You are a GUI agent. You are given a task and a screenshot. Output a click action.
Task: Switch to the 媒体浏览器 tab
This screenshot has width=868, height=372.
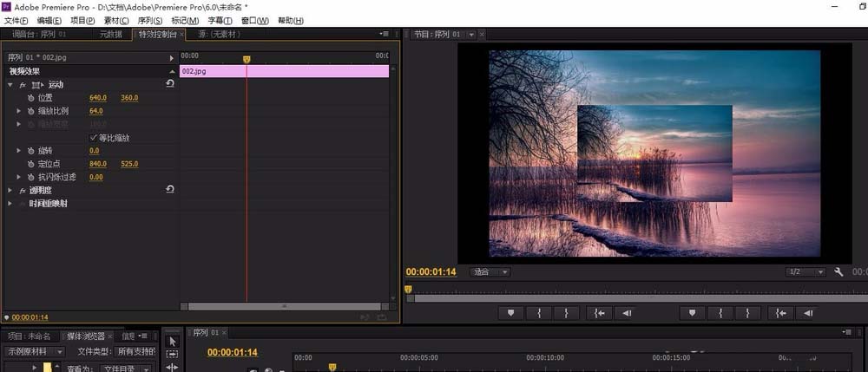(86, 336)
